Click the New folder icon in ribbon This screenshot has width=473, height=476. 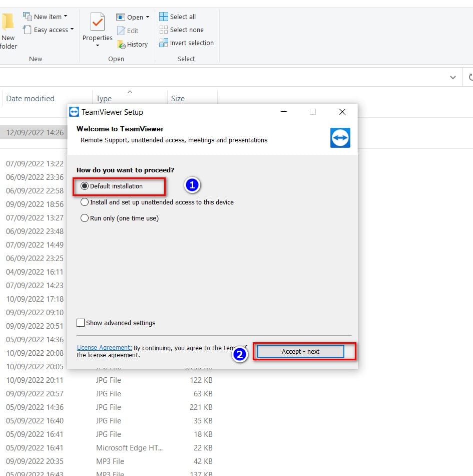8,22
